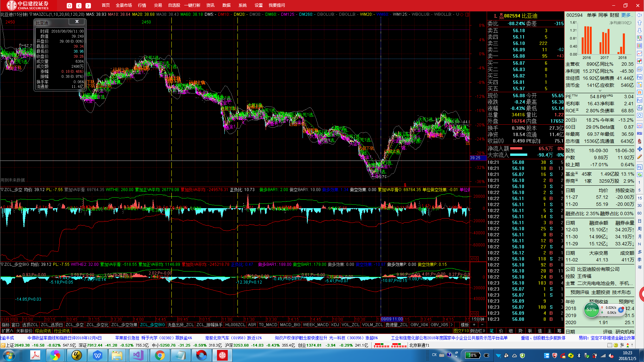Click the upper X10 scale button

pyautogui.click(x=474, y=259)
